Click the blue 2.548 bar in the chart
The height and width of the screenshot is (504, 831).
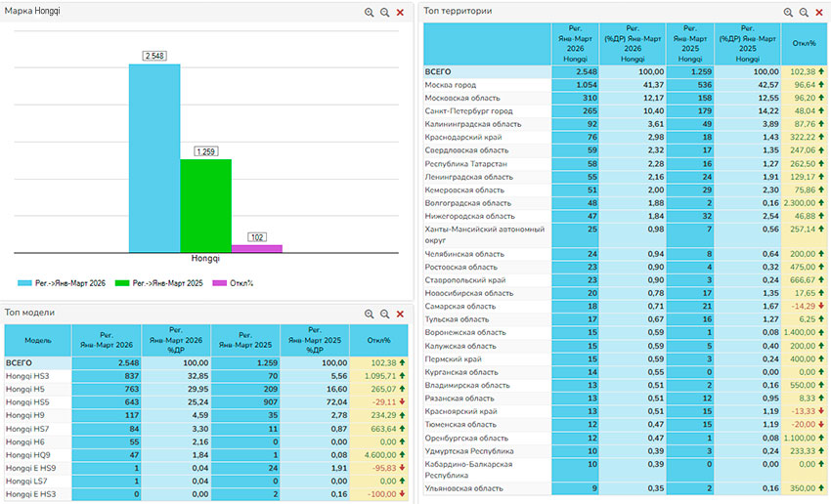pyautogui.click(x=154, y=156)
